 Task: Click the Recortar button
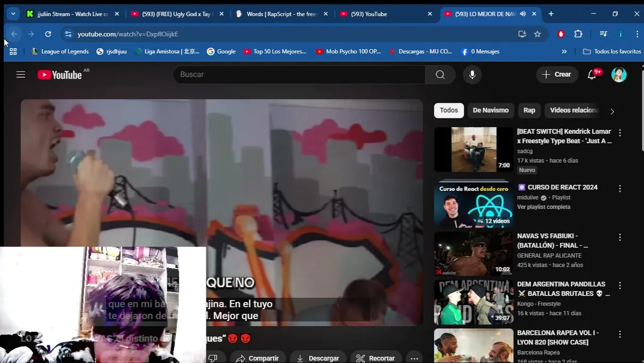pos(376,358)
